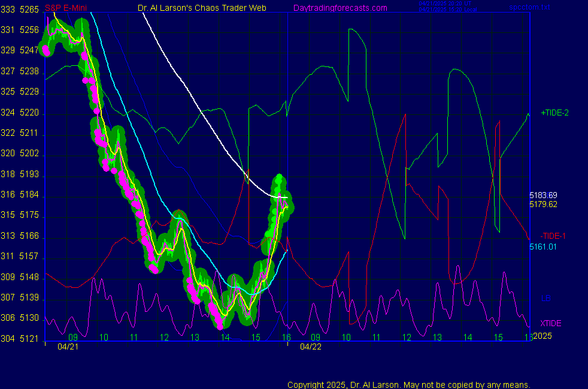Click the white 5183.69 price value
This screenshot has width=588, height=389.
pyautogui.click(x=543, y=195)
